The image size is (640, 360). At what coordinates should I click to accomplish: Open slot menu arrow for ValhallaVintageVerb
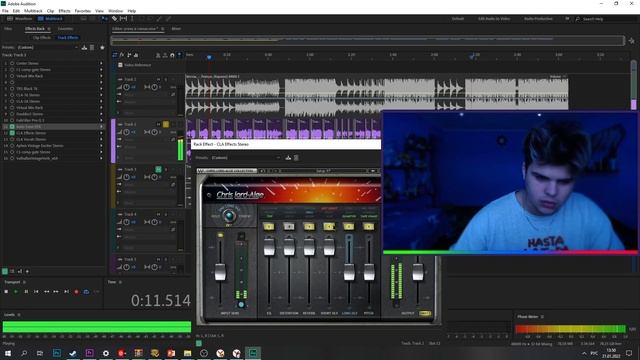pyautogui.click(x=101, y=158)
